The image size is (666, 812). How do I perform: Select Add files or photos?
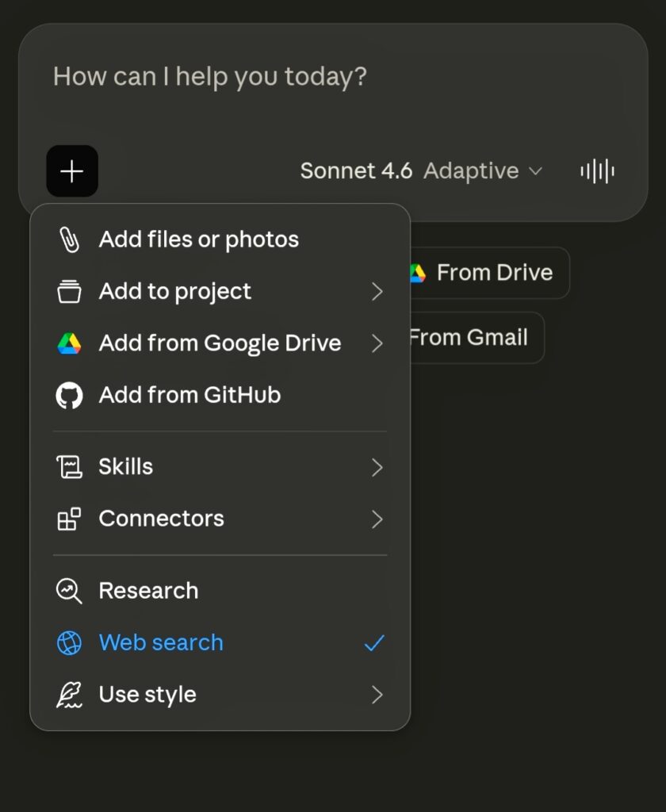198,239
